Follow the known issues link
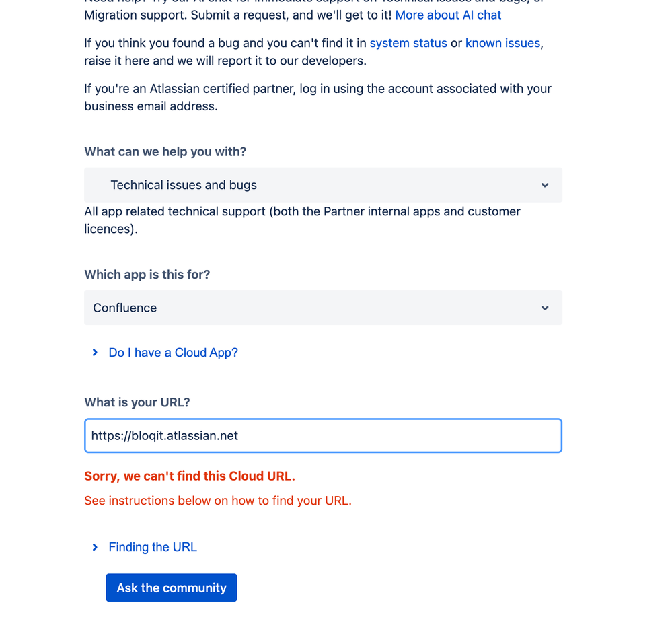672x638 pixels. (502, 43)
